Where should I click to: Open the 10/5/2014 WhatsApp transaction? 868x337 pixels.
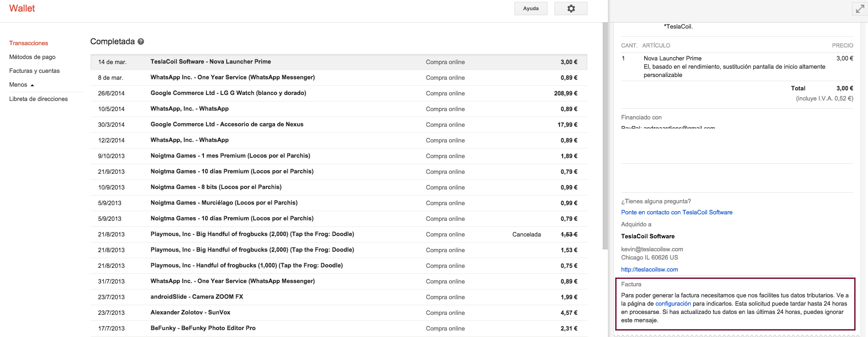click(x=339, y=109)
